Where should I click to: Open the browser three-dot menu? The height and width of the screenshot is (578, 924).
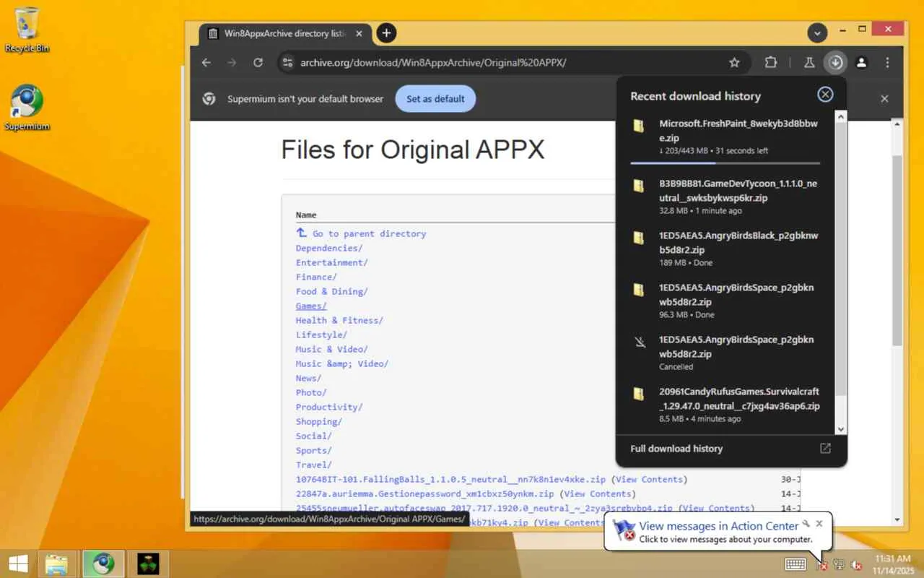click(887, 63)
